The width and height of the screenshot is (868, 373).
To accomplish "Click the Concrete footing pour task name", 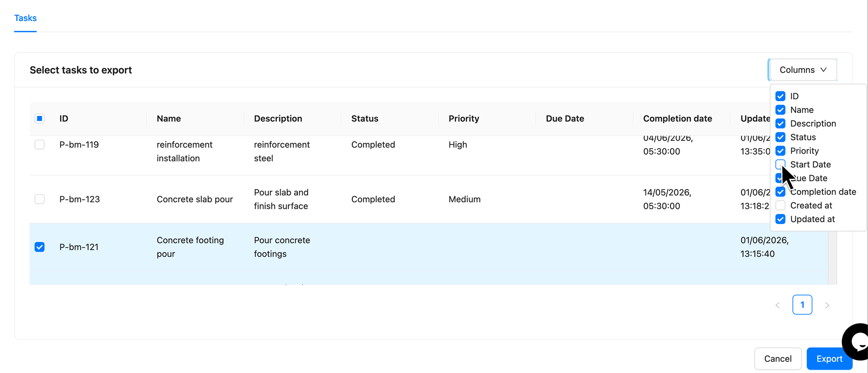I will [x=190, y=247].
